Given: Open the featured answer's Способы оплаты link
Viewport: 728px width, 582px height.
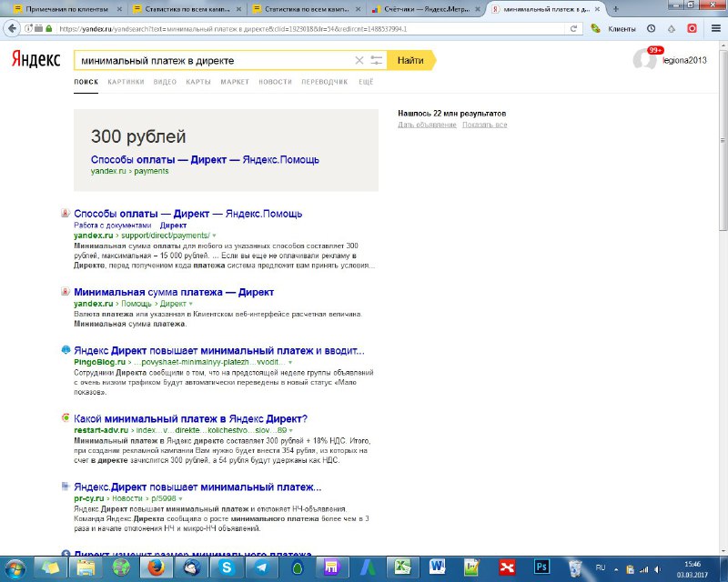Looking at the screenshot, I should coord(206,160).
